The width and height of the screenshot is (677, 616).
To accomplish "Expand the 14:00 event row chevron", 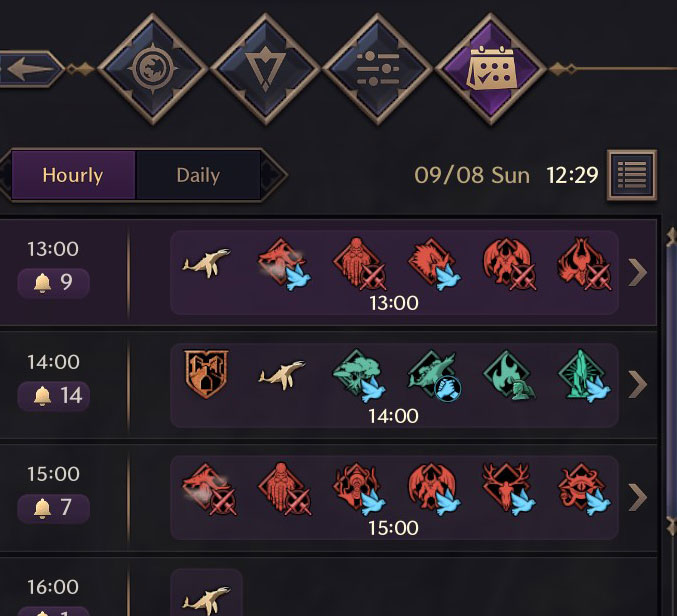I will click(x=638, y=384).
